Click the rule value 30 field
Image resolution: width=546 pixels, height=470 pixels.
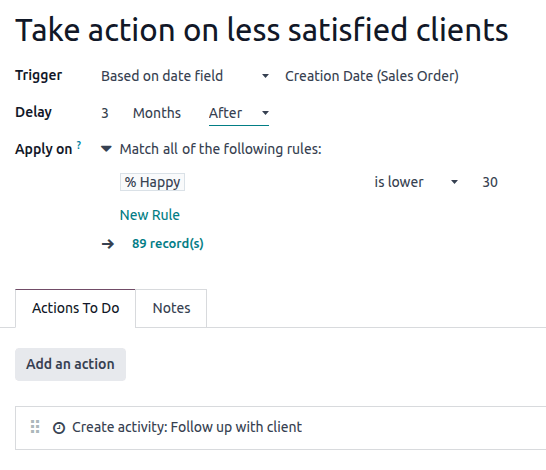[x=490, y=182]
